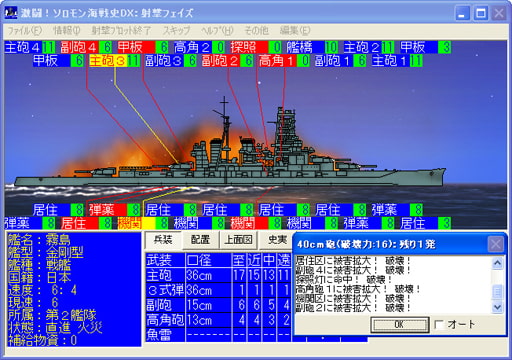512x360 pixels.
Task: Select the 甲板 label with value 3
Action: [426, 47]
